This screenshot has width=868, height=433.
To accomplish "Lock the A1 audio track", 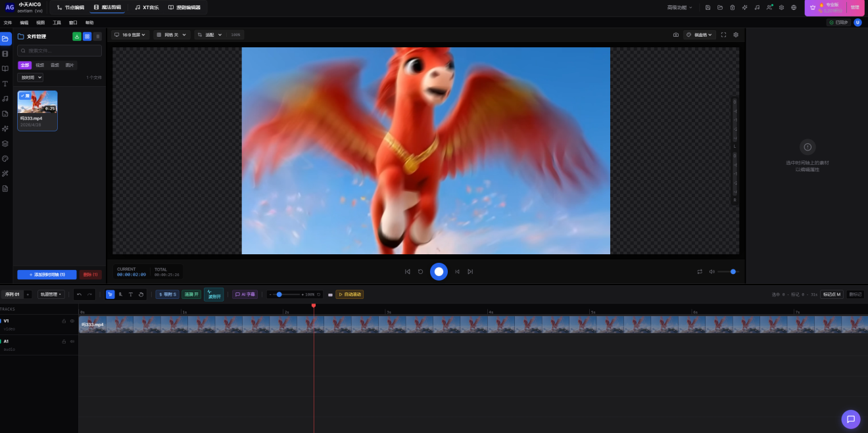I will coord(64,342).
